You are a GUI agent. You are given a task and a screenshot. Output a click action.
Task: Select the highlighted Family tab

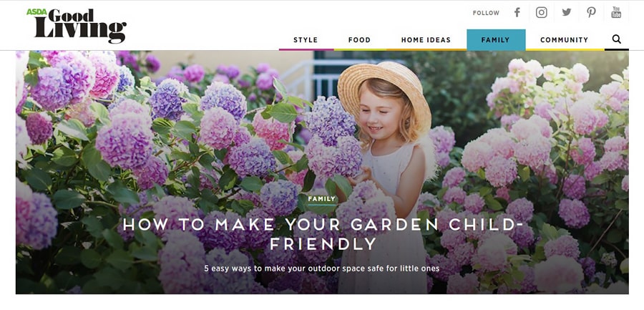(496, 40)
